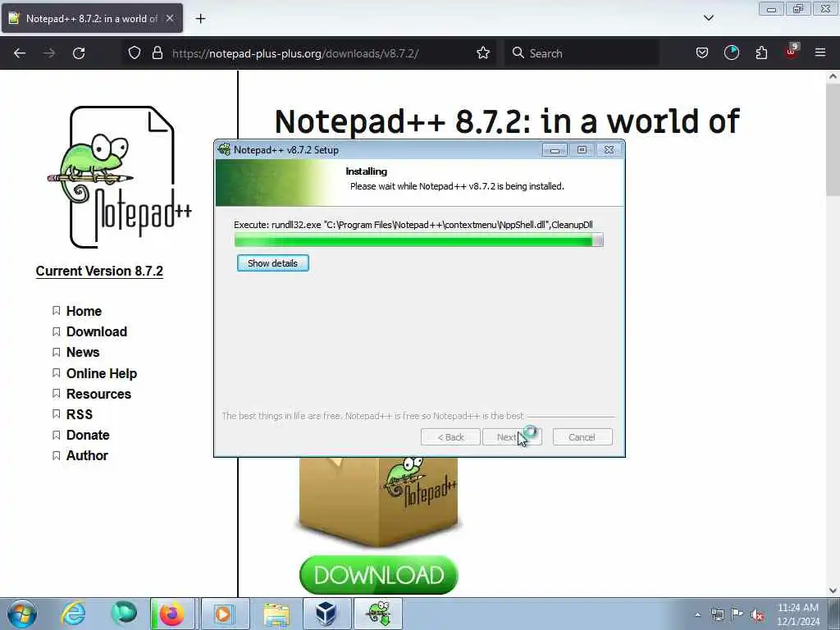Click the site padlock icon
The image size is (840, 630).
pos(157,53)
